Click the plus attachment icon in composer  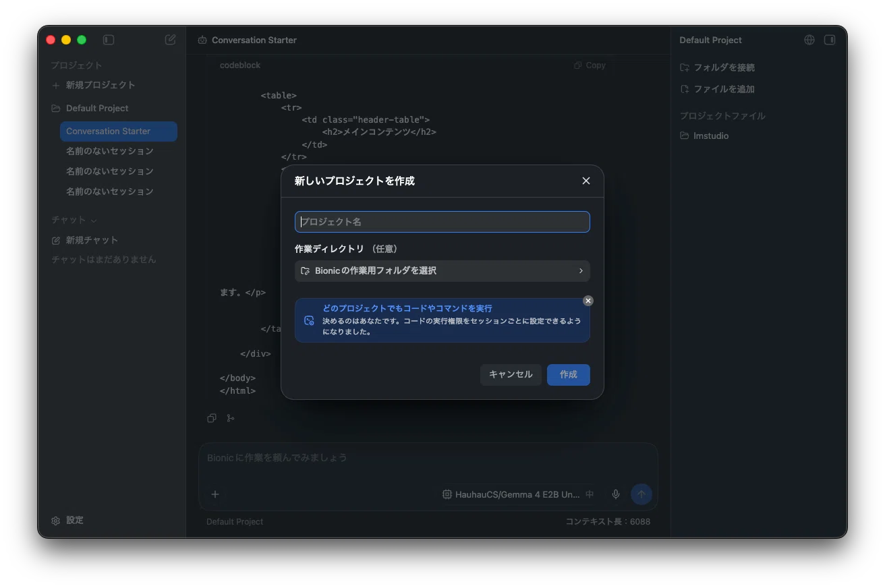click(x=215, y=494)
